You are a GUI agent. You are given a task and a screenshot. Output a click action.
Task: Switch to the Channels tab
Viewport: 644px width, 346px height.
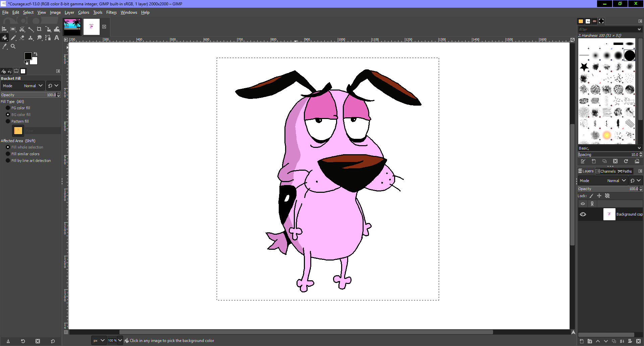click(606, 171)
